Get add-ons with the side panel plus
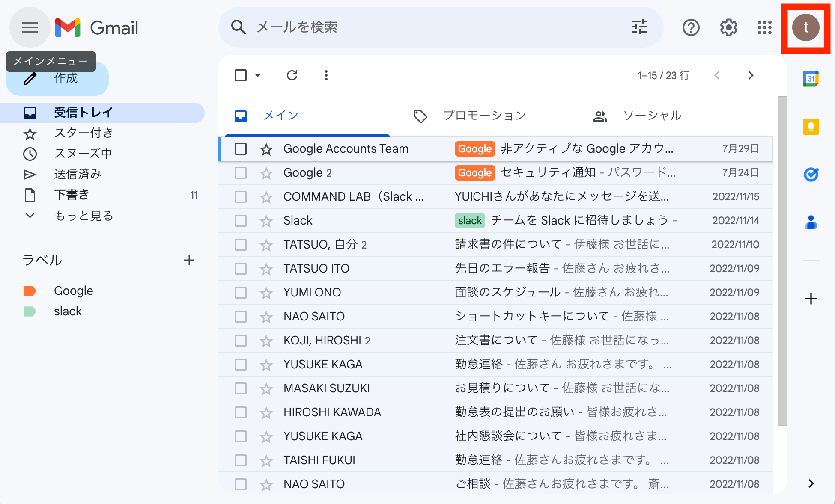This screenshot has width=835, height=504. tap(811, 299)
